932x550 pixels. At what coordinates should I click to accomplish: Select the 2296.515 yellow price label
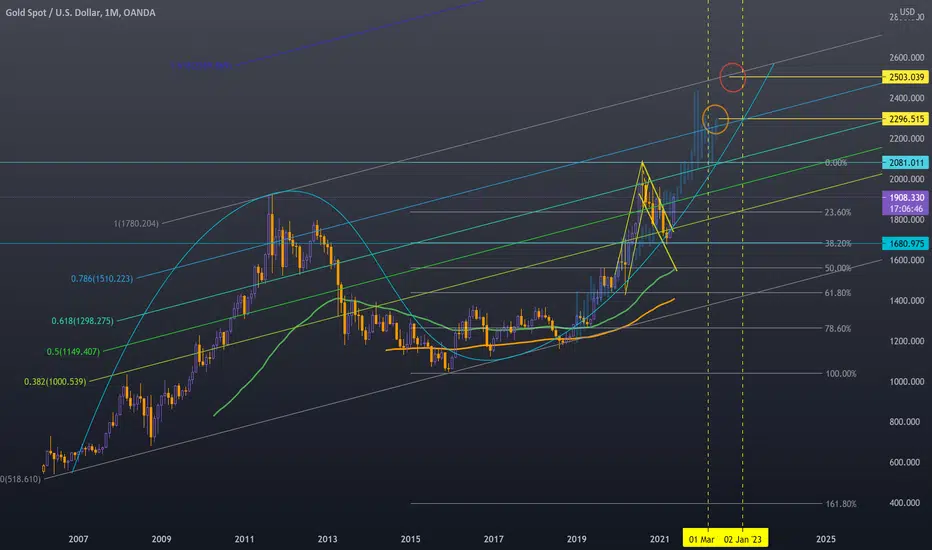click(x=905, y=119)
